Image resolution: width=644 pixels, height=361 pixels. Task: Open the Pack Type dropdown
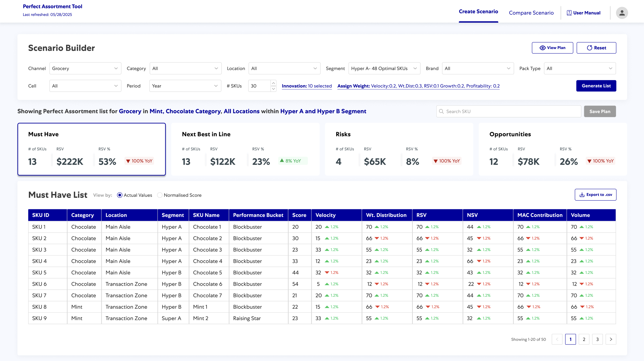click(x=580, y=68)
